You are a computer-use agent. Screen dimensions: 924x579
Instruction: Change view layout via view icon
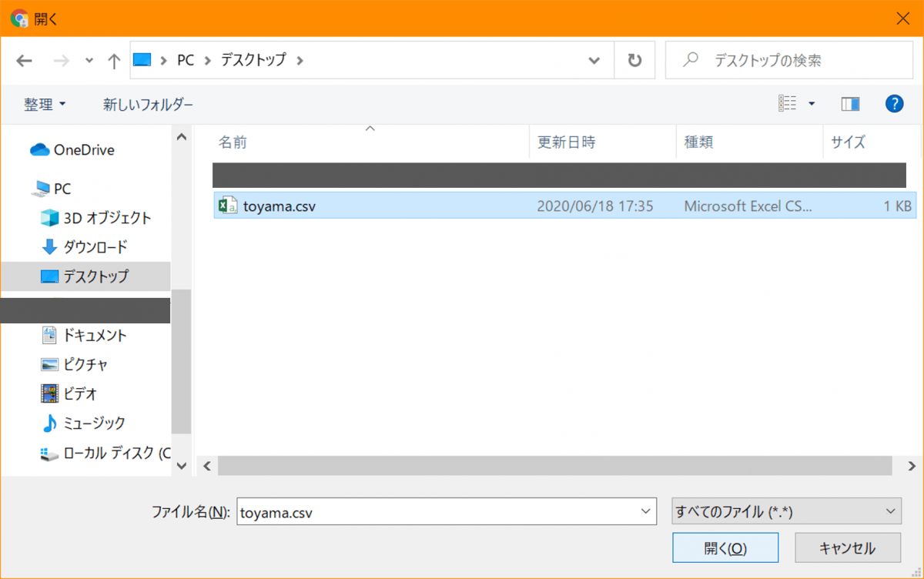click(x=787, y=104)
